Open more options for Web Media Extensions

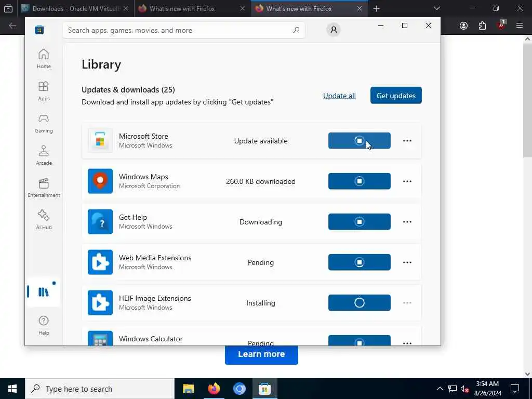pyautogui.click(x=407, y=262)
